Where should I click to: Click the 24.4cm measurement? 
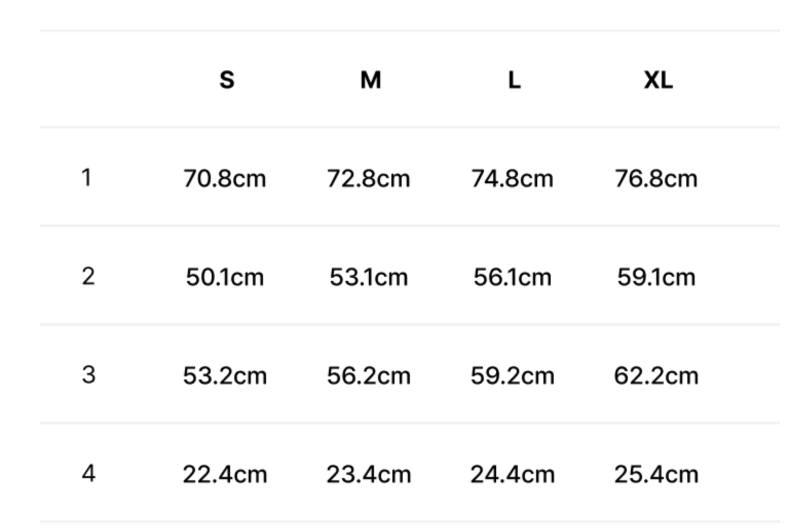point(512,474)
